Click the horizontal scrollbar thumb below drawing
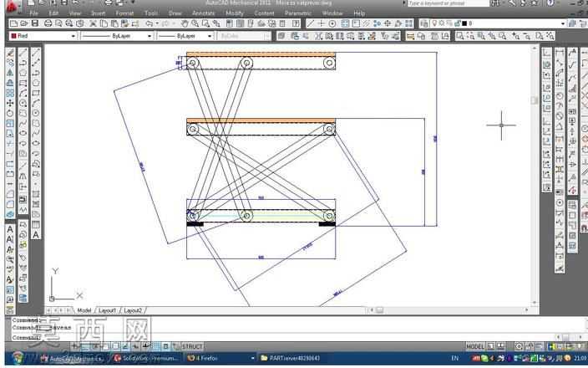588x368 pixels. pyautogui.click(x=379, y=310)
